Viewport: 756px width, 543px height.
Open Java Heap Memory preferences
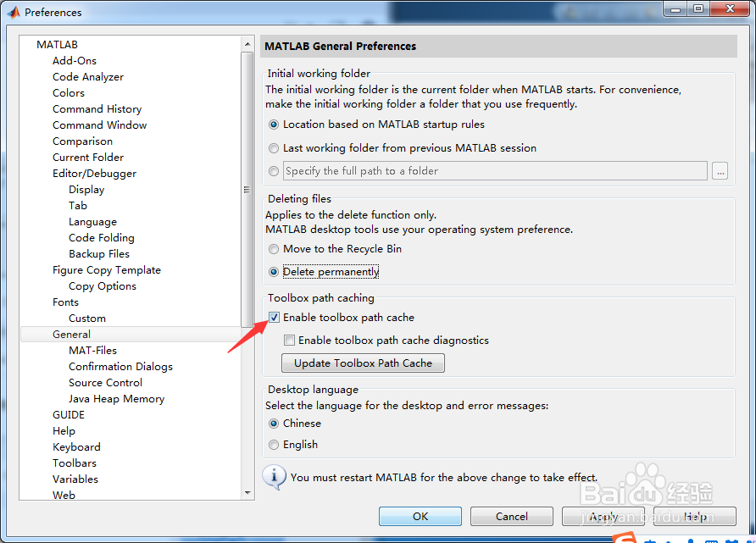[116, 399]
